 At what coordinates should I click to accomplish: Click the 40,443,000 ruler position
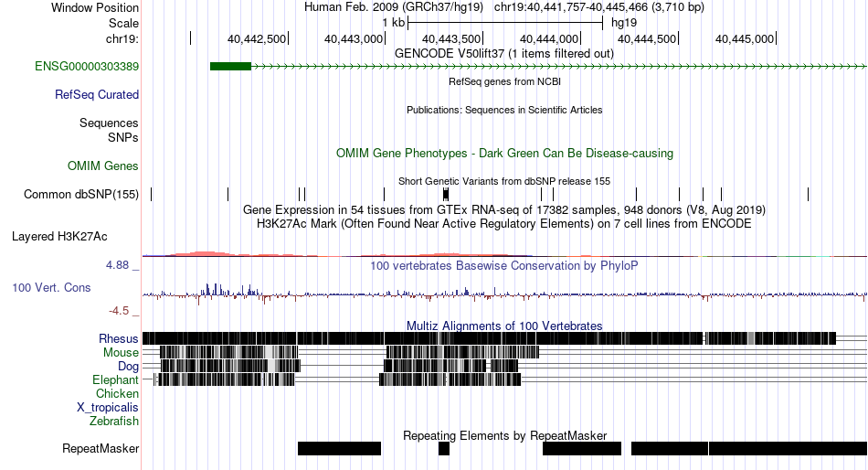pos(354,39)
